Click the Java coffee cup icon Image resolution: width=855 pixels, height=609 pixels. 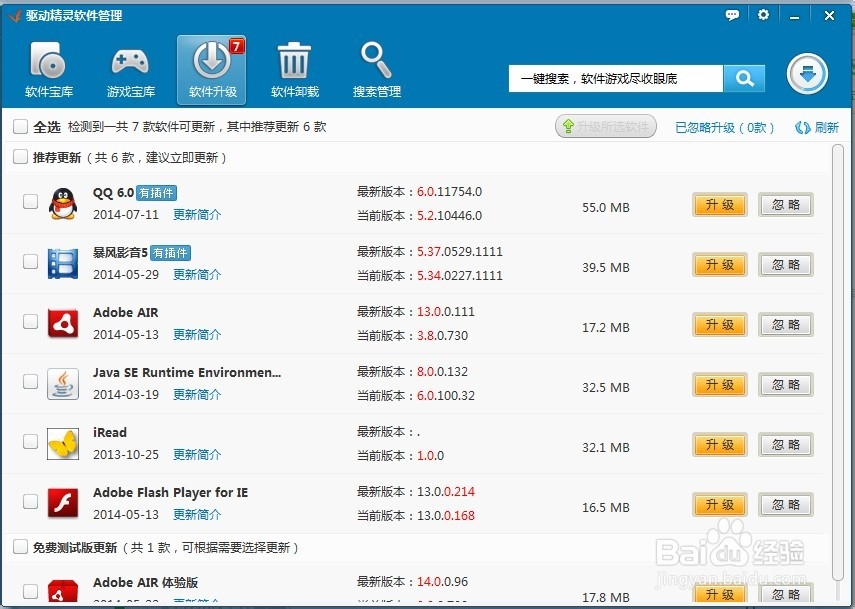coord(63,383)
